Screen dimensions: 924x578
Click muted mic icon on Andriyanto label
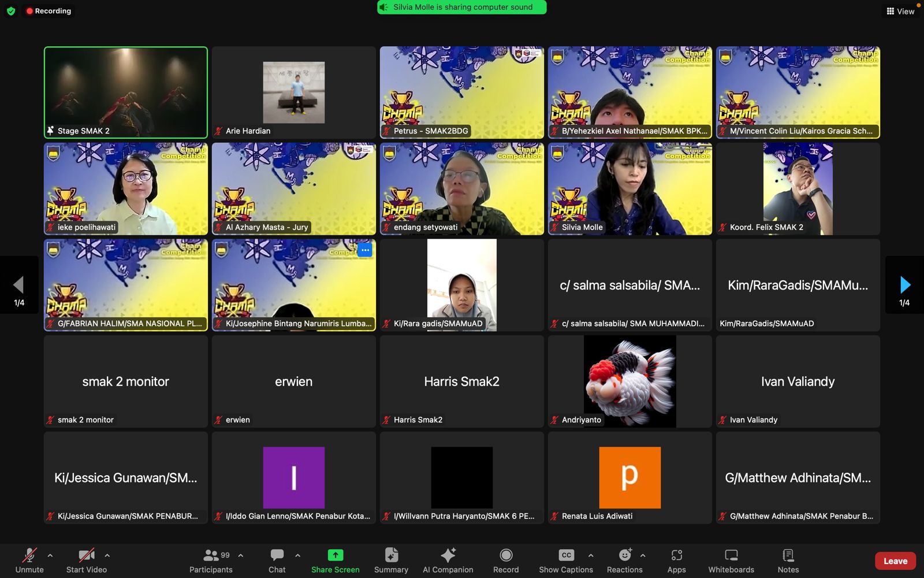[554, 420]
